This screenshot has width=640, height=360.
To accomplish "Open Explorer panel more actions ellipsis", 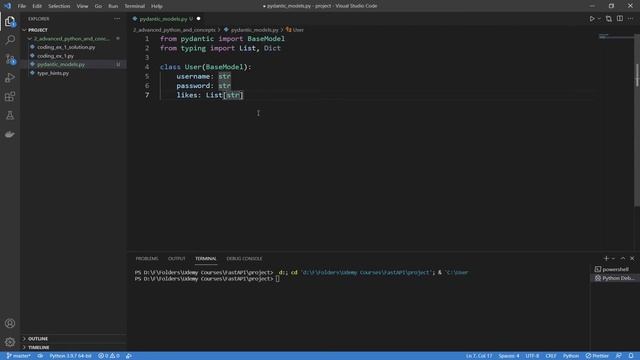I will 117,19.
